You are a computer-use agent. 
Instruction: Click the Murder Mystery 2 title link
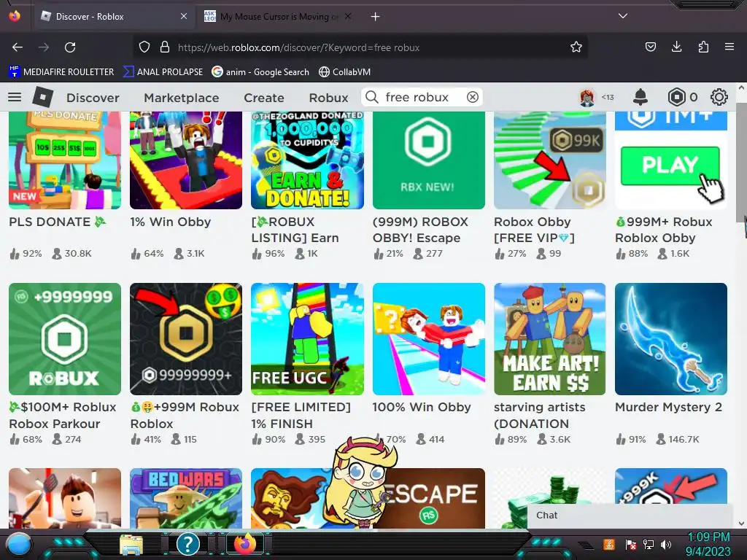668,407
